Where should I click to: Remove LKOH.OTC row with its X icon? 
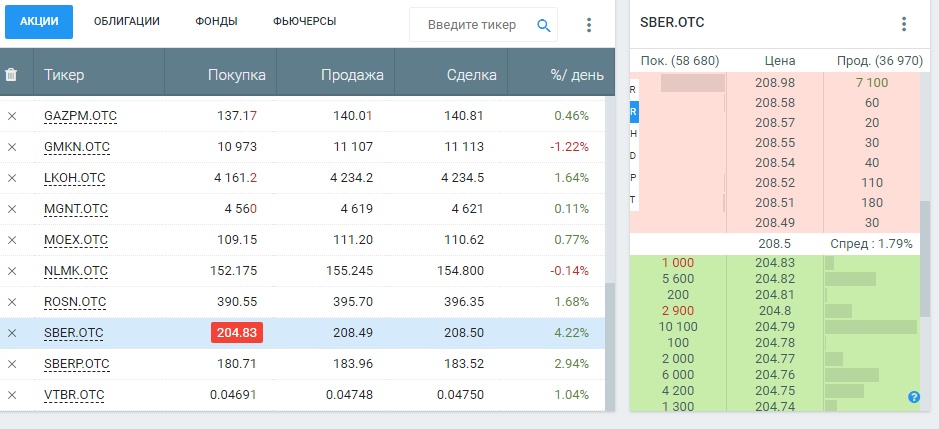point(12,178)
